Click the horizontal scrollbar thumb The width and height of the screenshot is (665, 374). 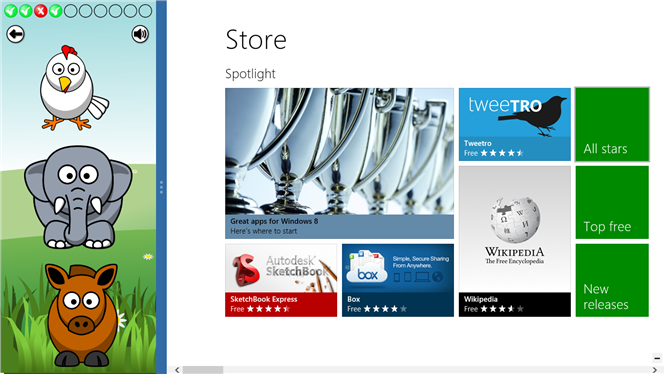(203, 370)
